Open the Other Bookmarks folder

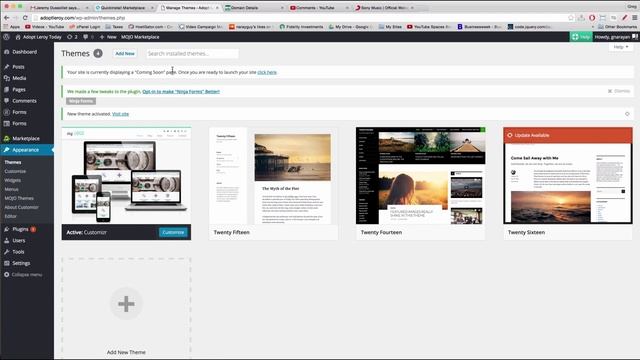point(617,27)
